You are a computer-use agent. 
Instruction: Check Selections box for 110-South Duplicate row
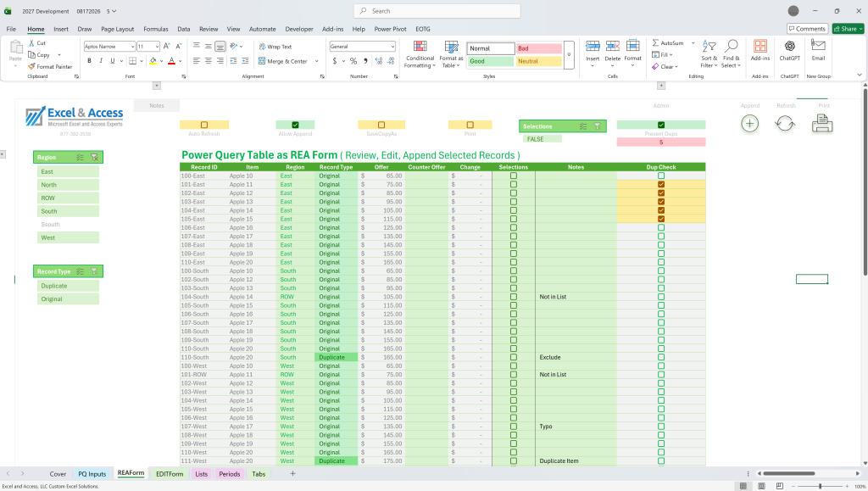pyautogui.click(x=513, y=357)
